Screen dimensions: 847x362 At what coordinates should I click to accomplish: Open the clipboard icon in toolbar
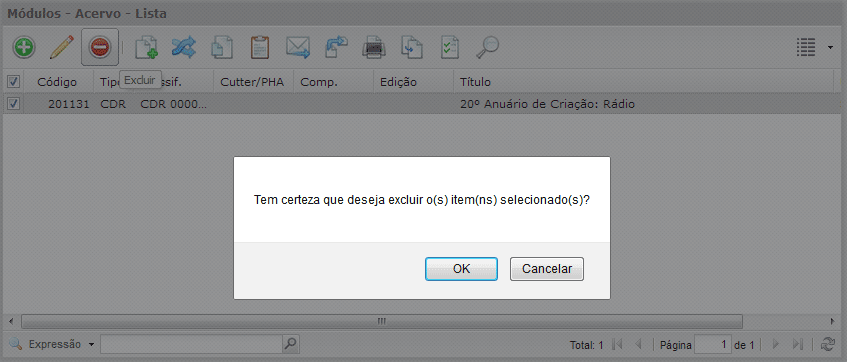(260, 48)
